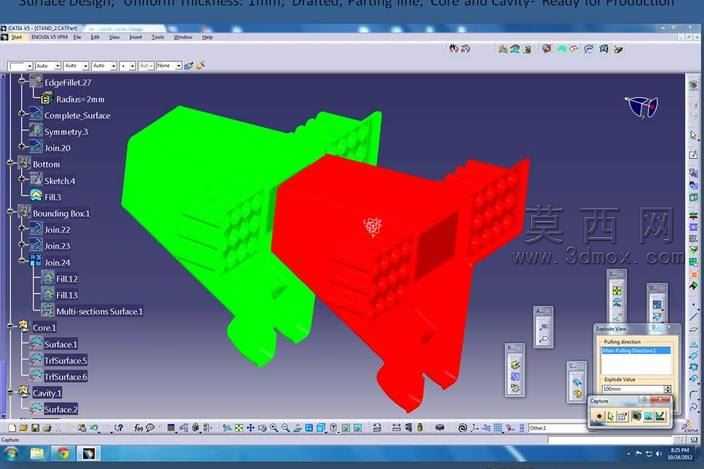Select EdgeFillet.27 in the tree
The width and height of the screenshot is (704, 469).
68,83
